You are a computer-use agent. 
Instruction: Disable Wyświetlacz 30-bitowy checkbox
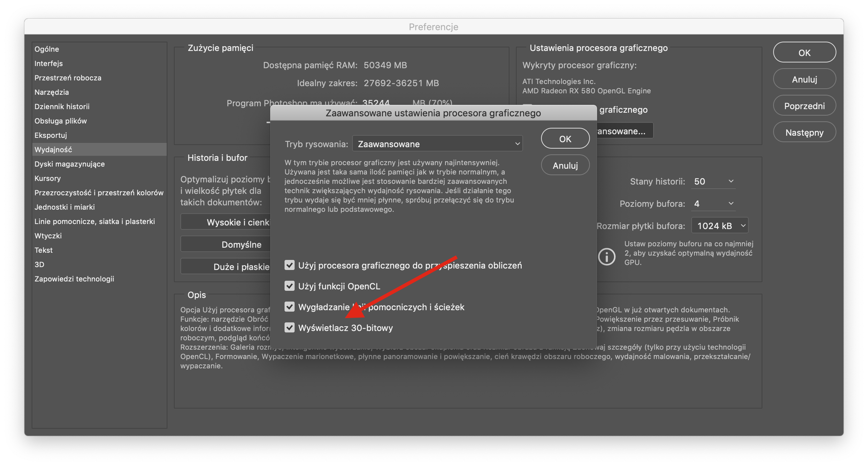pyautogui.click(x=290, y=328)
